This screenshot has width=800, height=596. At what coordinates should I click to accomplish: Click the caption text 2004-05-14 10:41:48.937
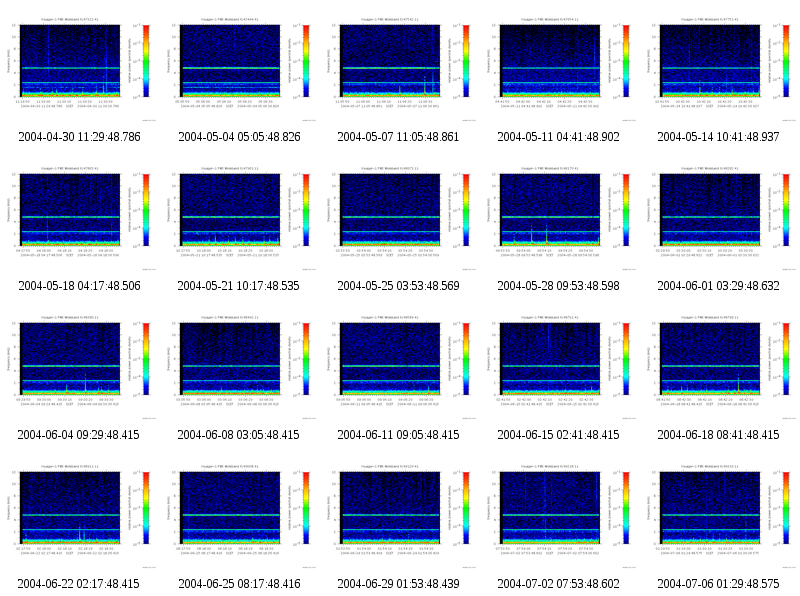click(718, 137)
